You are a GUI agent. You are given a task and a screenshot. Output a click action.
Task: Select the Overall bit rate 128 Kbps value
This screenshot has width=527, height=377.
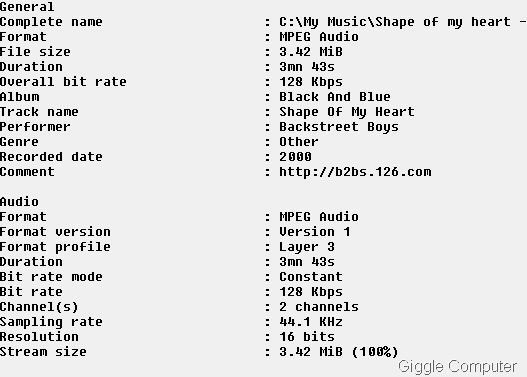311,82
